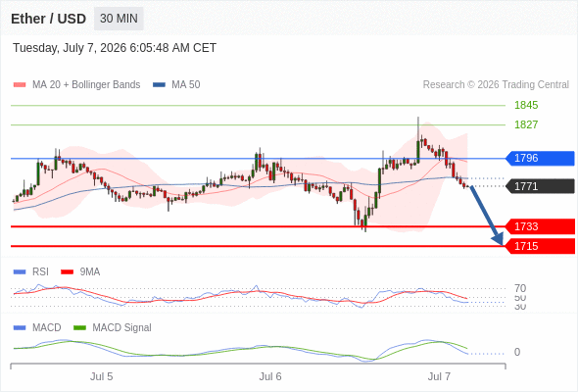Click the MACD blue legend swatch
Screen dimensions: 578x392
20,327
